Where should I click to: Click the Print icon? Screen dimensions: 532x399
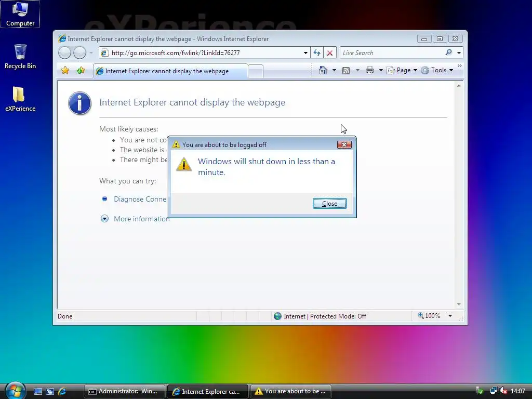pyautogui.click(x=370, y=70)
